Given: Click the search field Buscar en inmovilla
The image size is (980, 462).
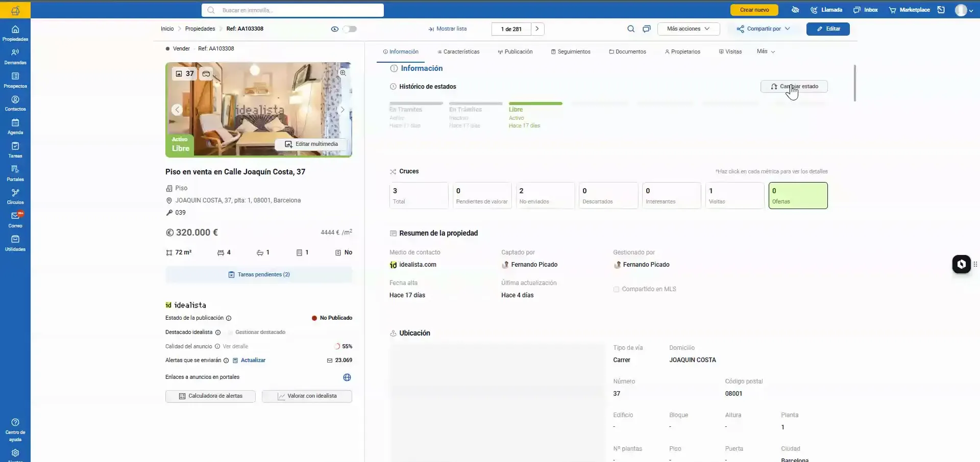Looking at the screenshot, I should 292,10.
